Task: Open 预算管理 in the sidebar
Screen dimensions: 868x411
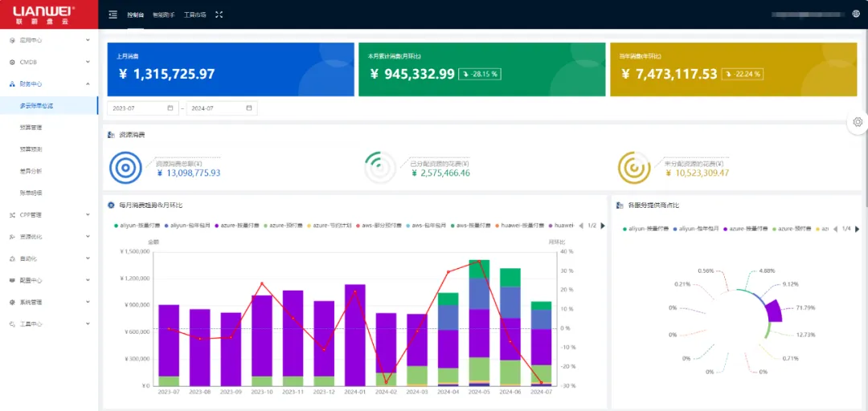Action: point(31,128)
